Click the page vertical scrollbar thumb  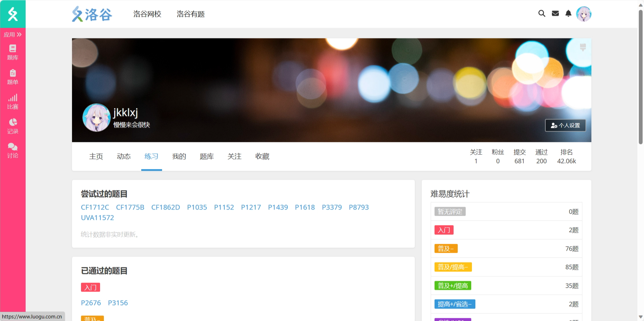click(x=641, y=77)
